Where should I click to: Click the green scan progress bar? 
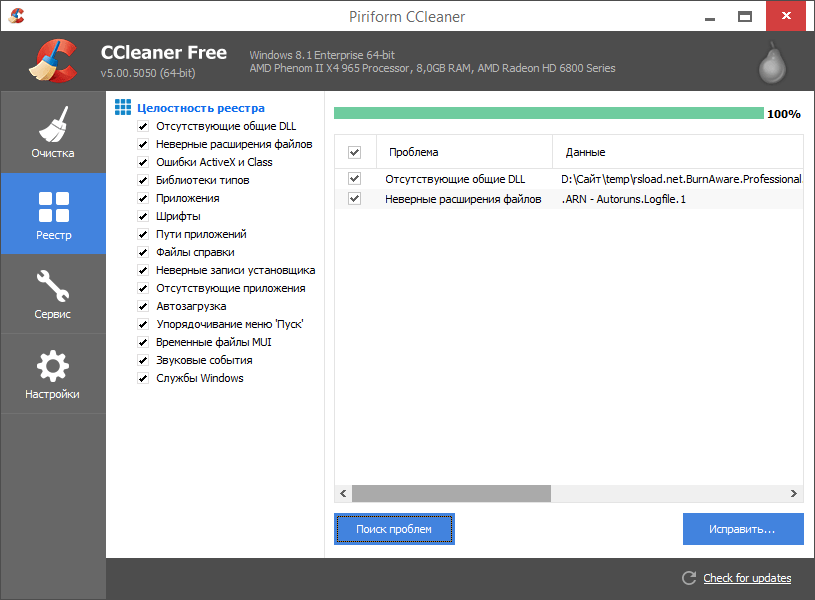click(x=548, y=114)
